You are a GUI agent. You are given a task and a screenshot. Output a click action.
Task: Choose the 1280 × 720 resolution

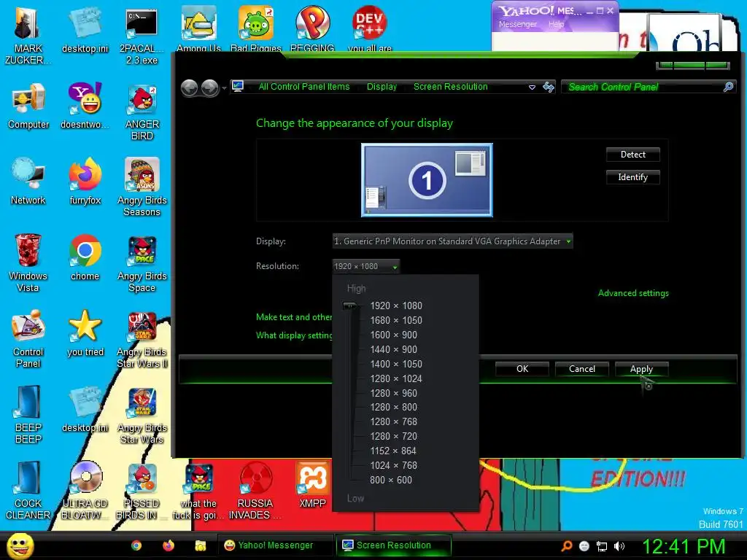[393, 436]
